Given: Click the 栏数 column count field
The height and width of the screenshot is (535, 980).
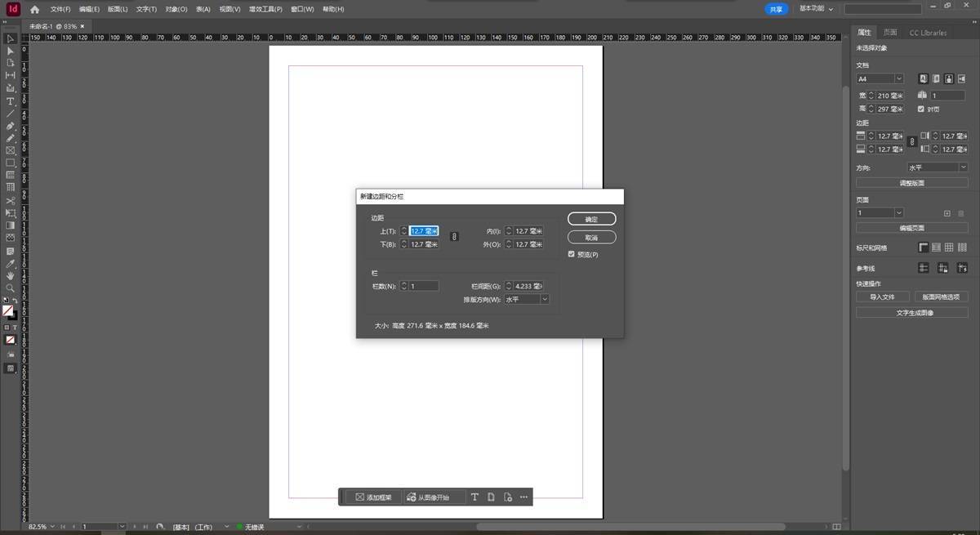Looking at the screenshot, I should (x=423, y=286).
